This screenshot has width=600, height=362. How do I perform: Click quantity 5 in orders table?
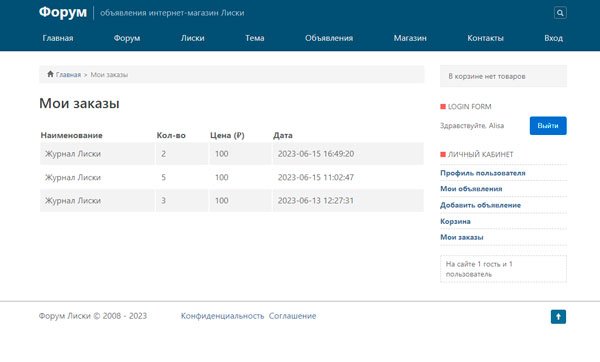[163, 177]
